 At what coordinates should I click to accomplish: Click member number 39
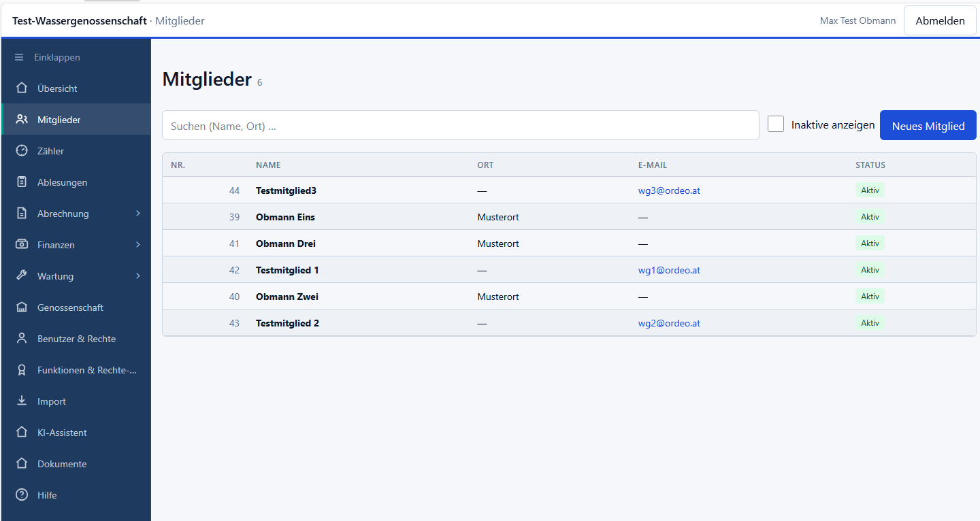234,217
